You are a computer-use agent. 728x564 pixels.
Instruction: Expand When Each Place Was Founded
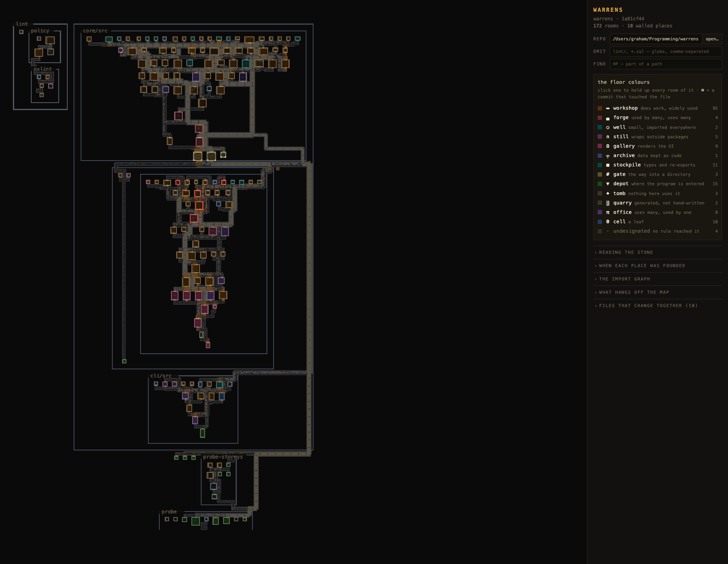(658, 266)
